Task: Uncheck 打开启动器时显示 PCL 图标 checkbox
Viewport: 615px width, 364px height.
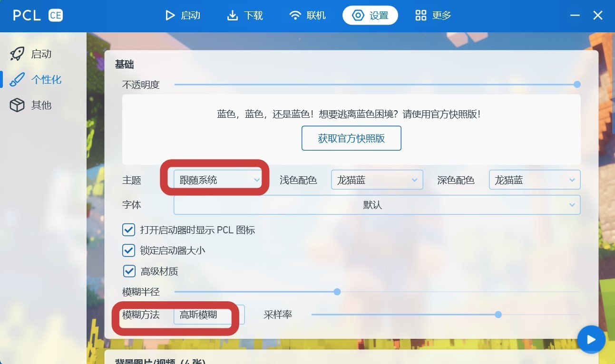Action: click(x=128, y=230)
